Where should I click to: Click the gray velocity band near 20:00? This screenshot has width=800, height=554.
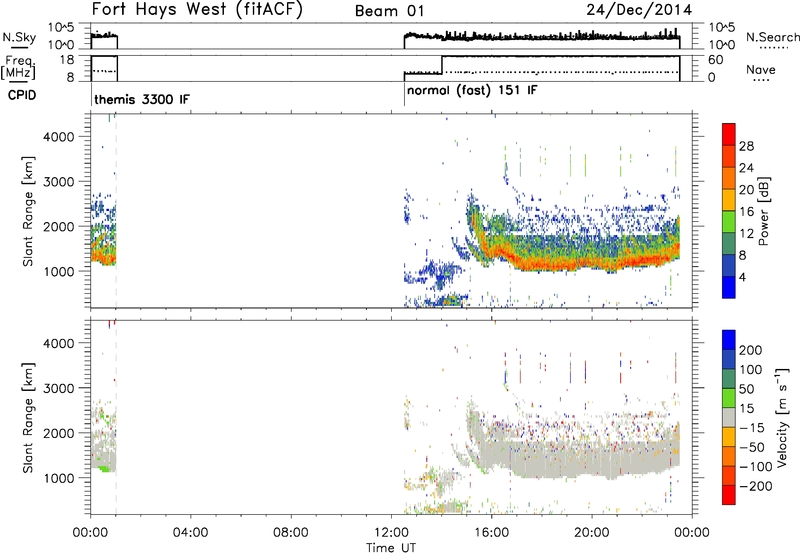(x=592, y=462)
